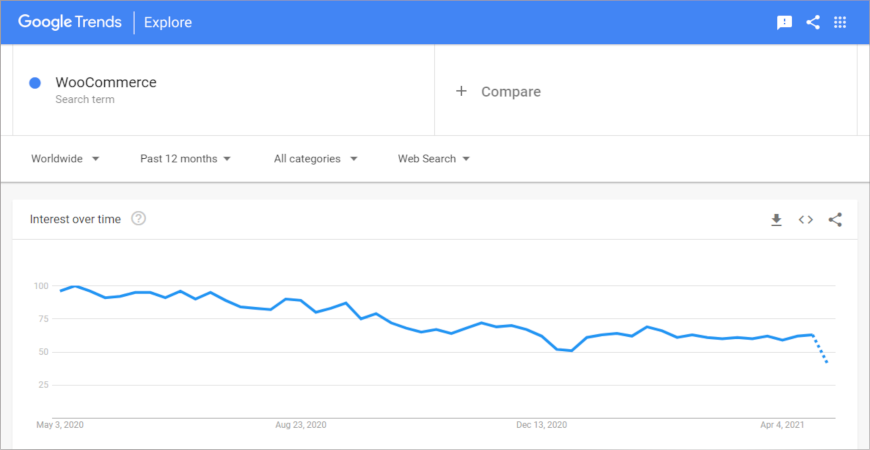Click the Dec 13, 2020 axis label
The image size is (870, 450).
(542, 425)
